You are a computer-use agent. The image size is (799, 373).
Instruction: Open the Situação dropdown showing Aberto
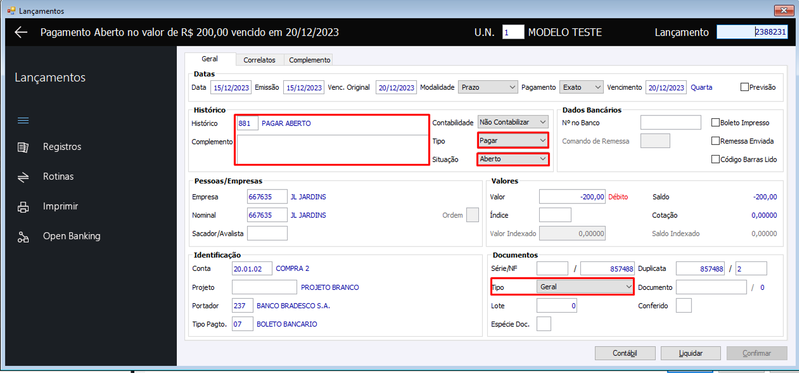coord(513,159)
